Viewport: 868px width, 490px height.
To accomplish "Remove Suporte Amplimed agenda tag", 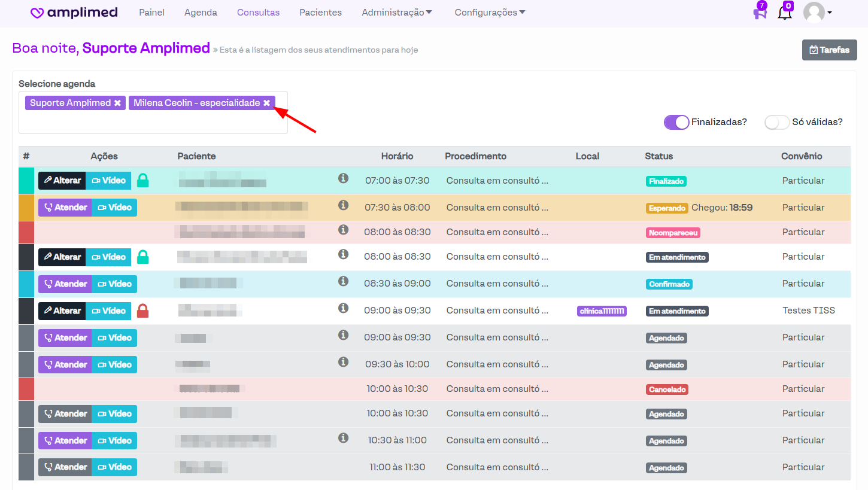I will (117, 103).
